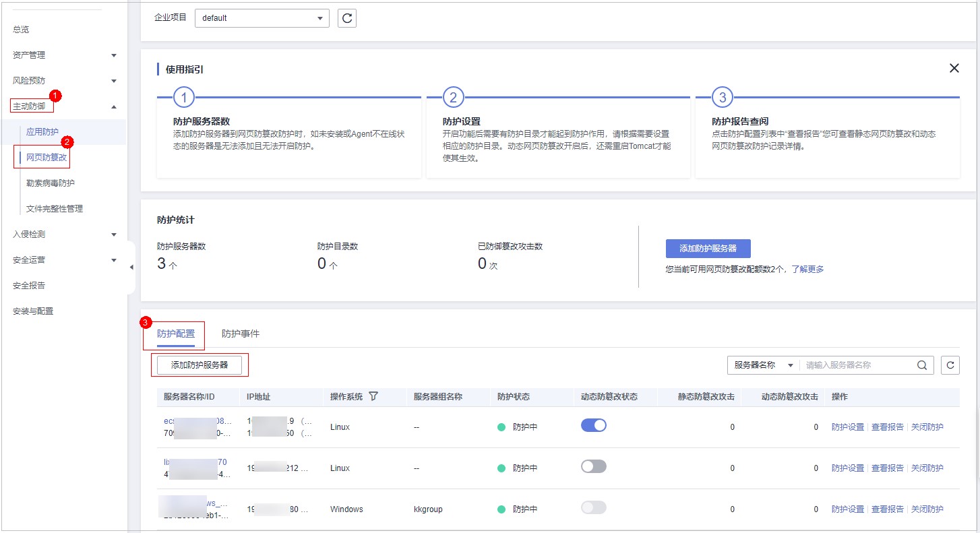The height and width of the screenshot is (533, 980).
Task: Open the 服务器名称 search type dropdown
Action: (x=764, y=365)
